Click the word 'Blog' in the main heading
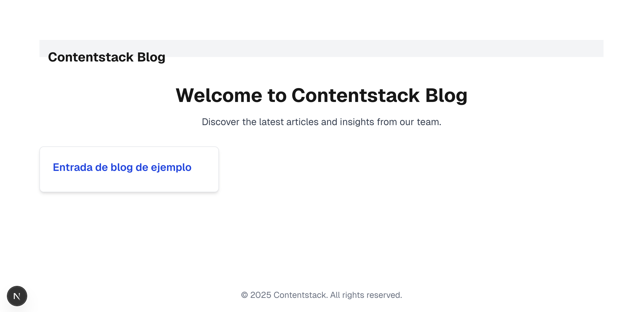Viewport: 644px width, 312px height. [446, 95]
